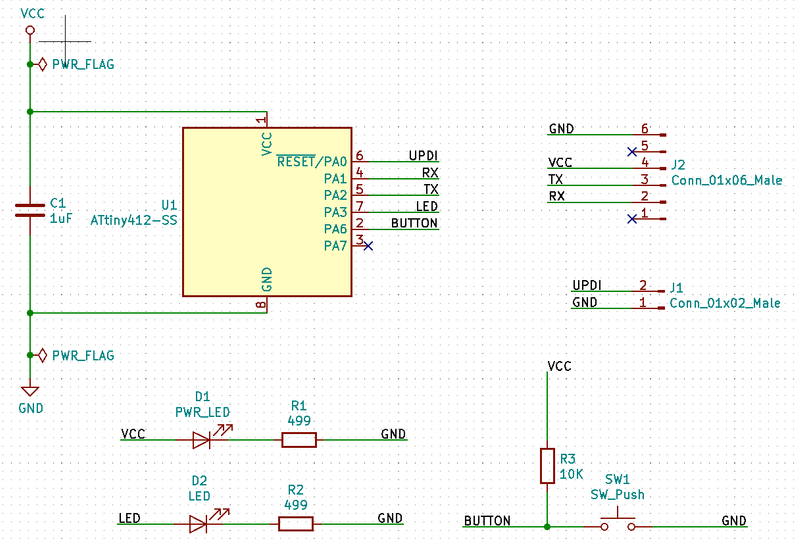Click the 1uF value text of C1

[x=61, y=217]
